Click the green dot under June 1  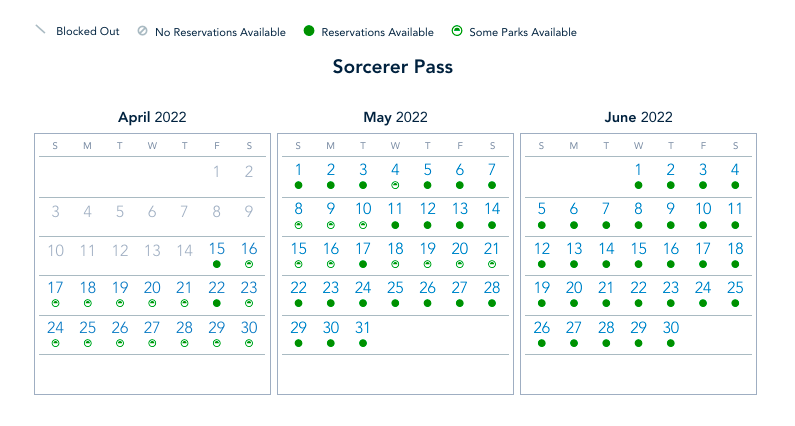(638, 185)
